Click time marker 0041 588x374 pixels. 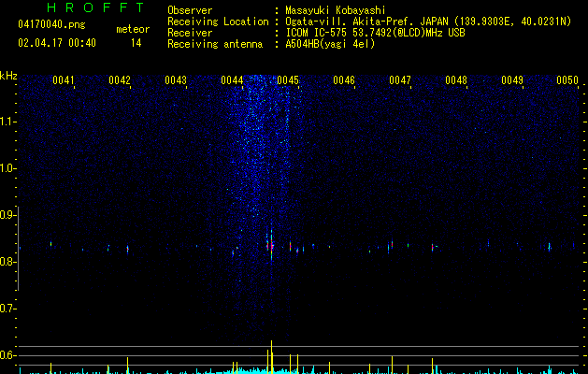(x=63, y=80)
